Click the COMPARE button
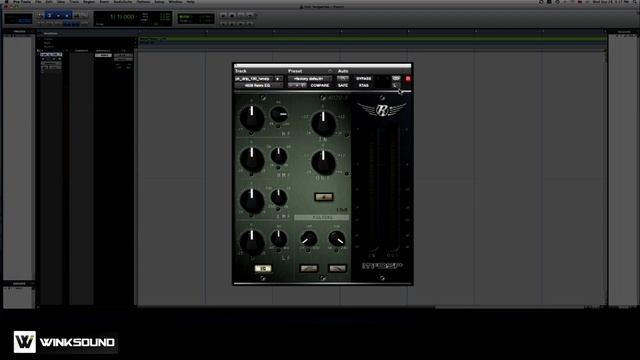The width and height of the screenshot is (640, 360). pyautogui.click(x=320, y=85)
